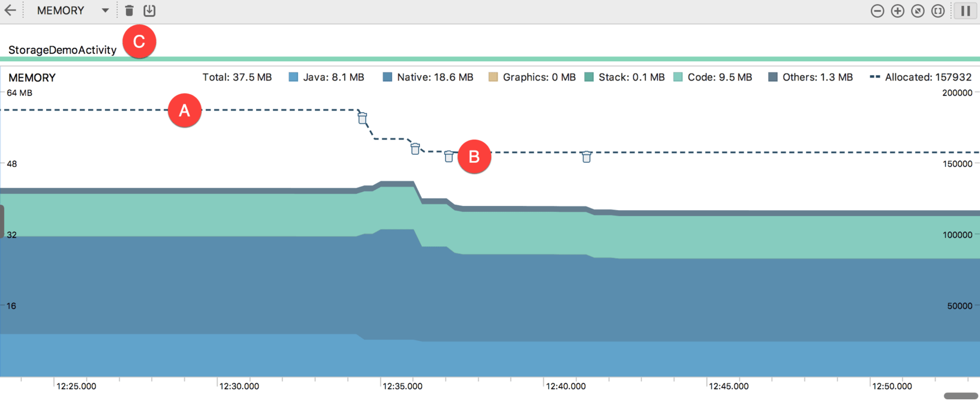Viewport: 980px width, 401px height.
Task: Click the Code legend color swatch
Action: [678, 77]
